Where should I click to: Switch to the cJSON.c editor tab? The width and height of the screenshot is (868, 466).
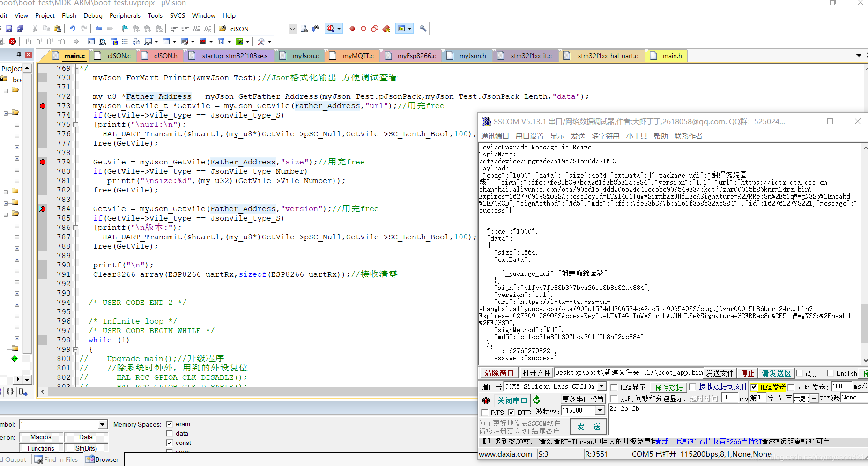click(113, 56)
